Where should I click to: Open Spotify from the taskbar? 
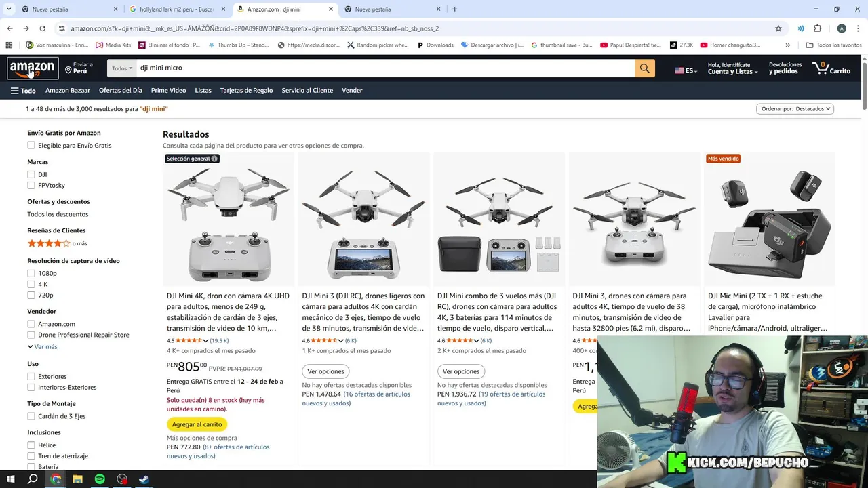point(100,479)
